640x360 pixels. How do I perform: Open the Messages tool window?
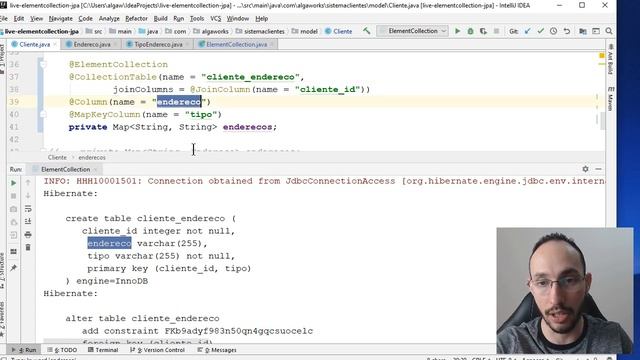(217, 350)
